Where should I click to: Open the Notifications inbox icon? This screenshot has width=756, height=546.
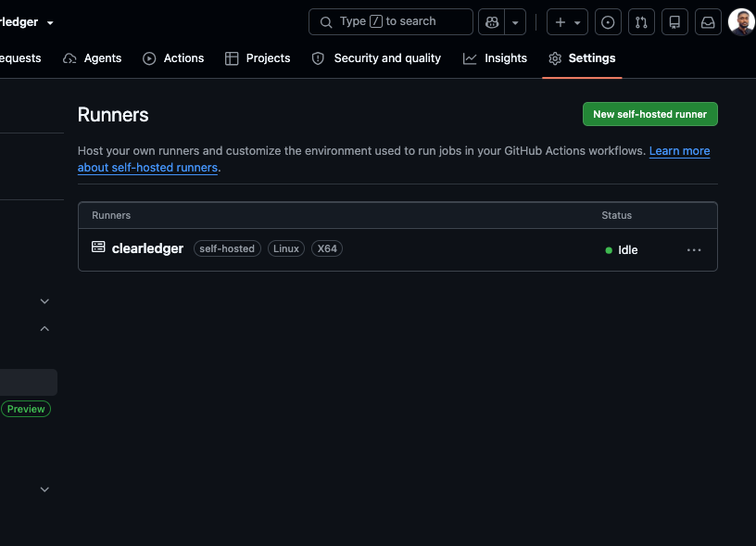pyautogui.click(x=708, y=22)
